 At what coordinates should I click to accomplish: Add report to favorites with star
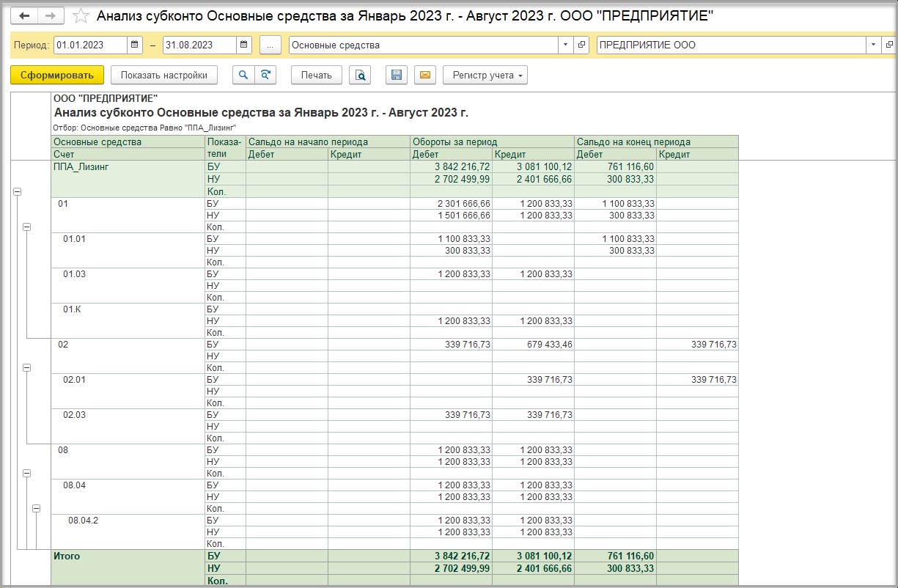point(82,16)
